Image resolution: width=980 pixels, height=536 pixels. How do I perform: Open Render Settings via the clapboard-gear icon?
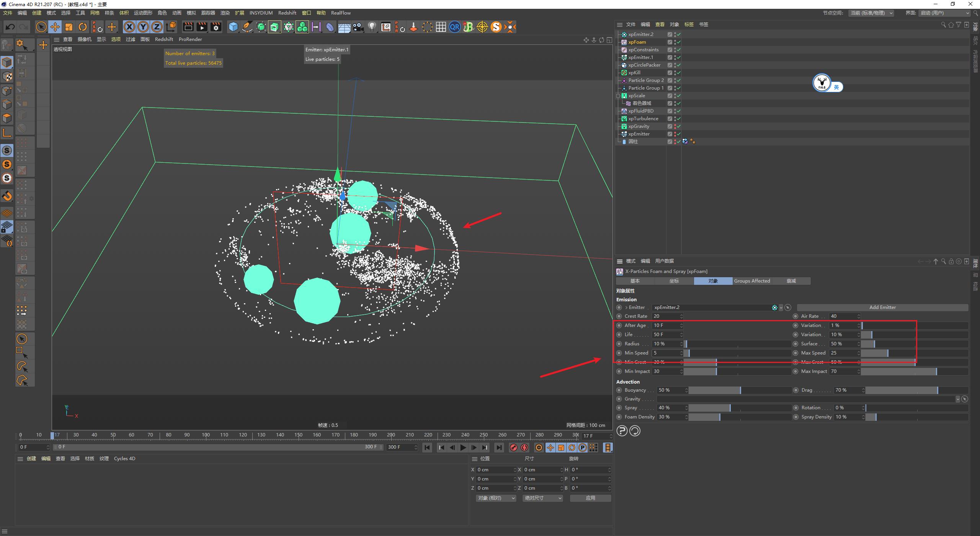(x=216, y=27)
